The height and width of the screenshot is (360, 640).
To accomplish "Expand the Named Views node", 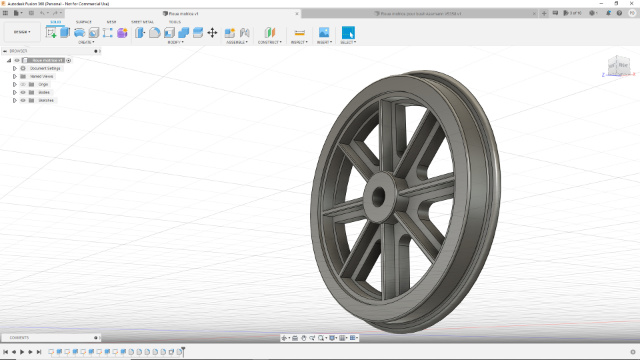I will pyautogui.click(x=15, y=76).
